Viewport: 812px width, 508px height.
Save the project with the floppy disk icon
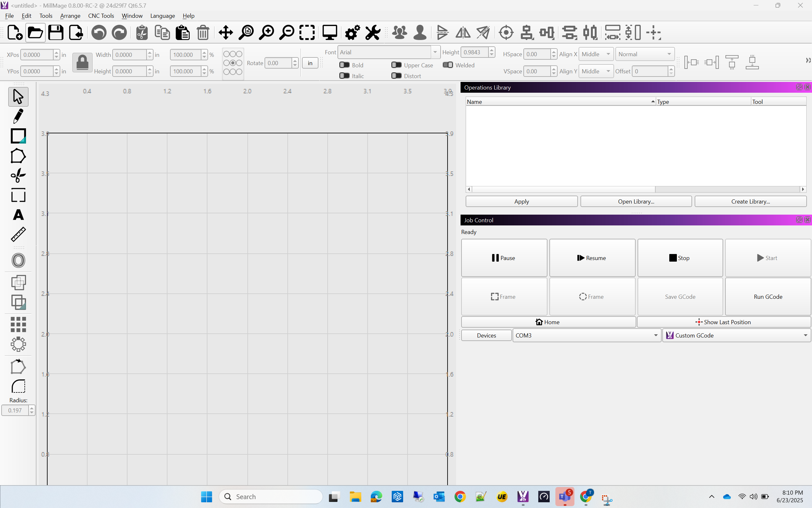point(56,33)
